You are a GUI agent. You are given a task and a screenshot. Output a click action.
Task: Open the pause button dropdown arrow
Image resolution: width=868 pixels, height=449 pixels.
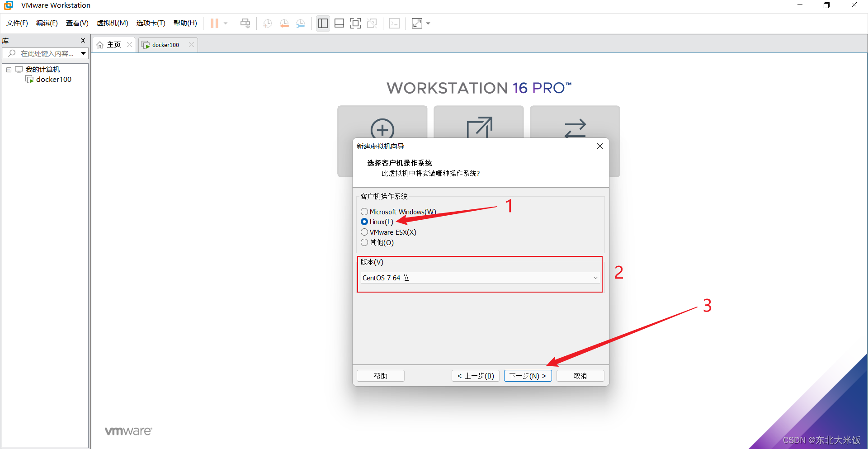(226, 24)
